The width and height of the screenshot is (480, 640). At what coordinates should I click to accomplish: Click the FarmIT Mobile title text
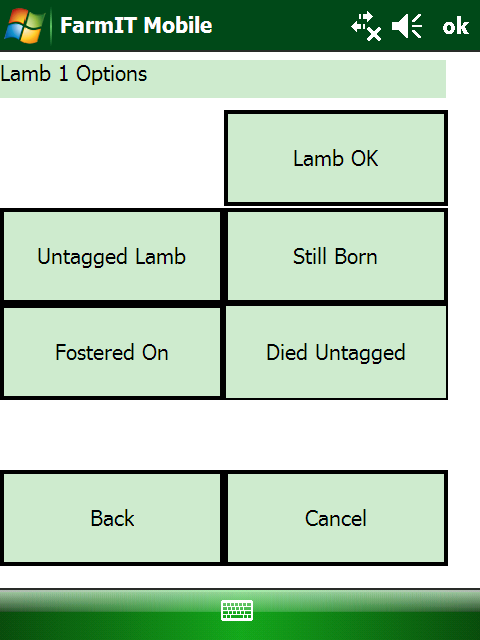pos(136,25)
